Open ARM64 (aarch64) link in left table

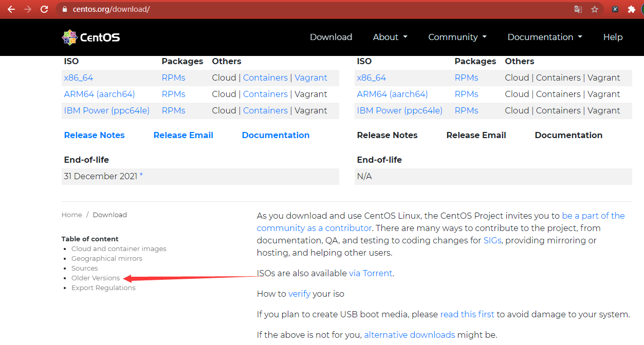(99, 94)
